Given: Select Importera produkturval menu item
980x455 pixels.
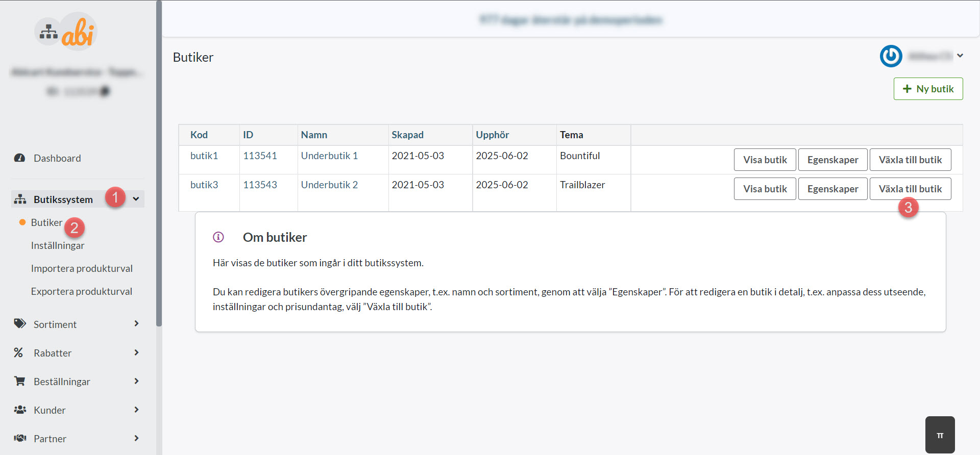Looking at the screenshot, I should (82, 268).
